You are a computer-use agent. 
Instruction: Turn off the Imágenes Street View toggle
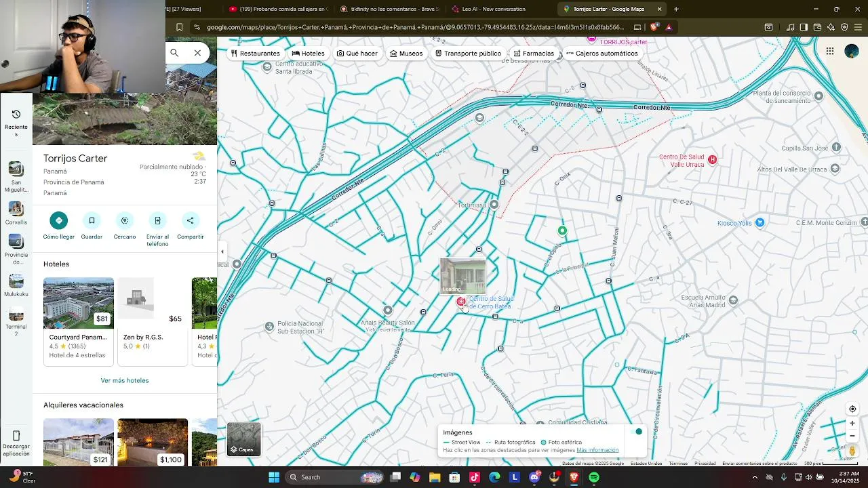[x=635, y=432]
